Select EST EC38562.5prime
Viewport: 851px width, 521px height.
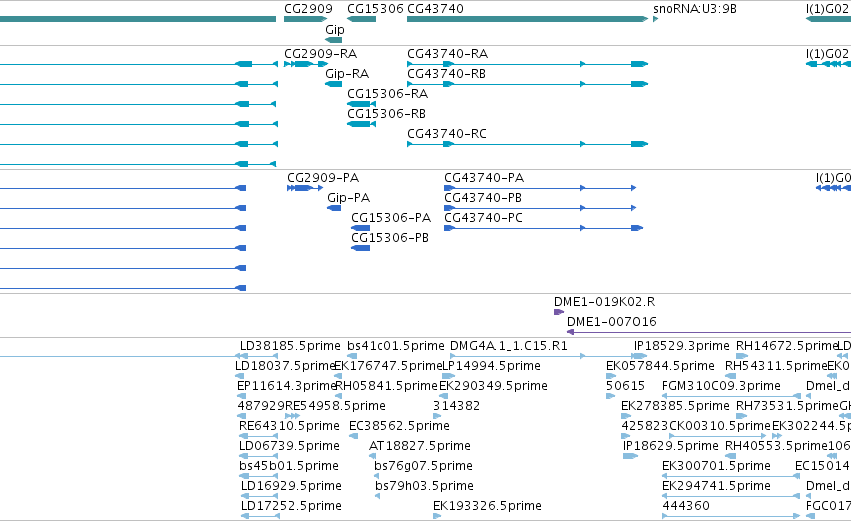click(x=399, y=427)
